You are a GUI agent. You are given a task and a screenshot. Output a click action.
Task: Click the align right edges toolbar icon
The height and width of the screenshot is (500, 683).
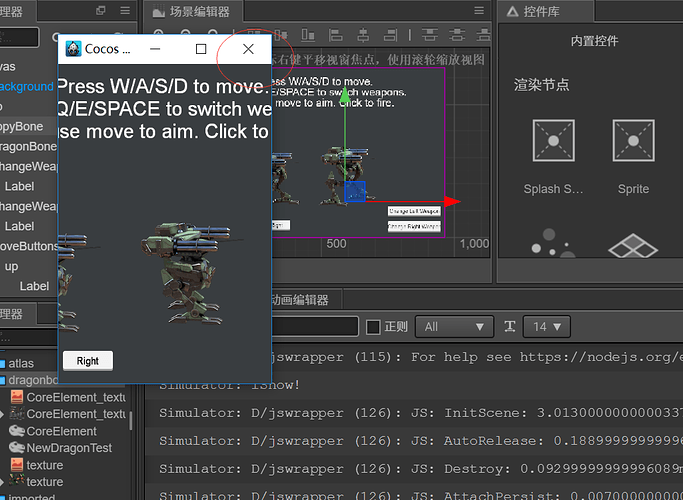tap(390, 35)
